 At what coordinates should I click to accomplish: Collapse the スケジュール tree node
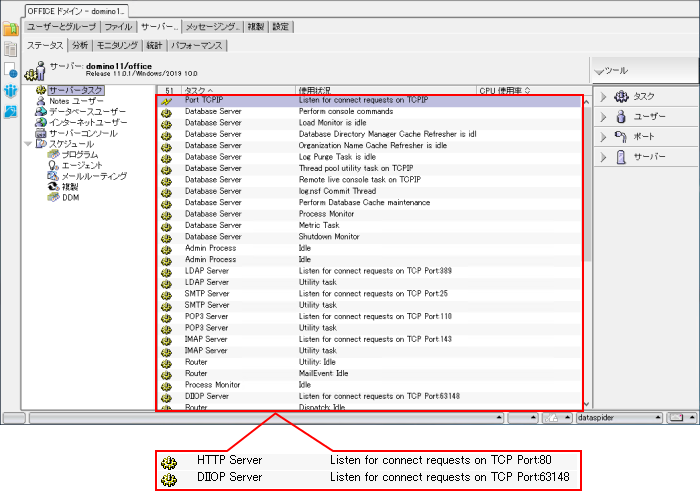click(x=29, y=144)
